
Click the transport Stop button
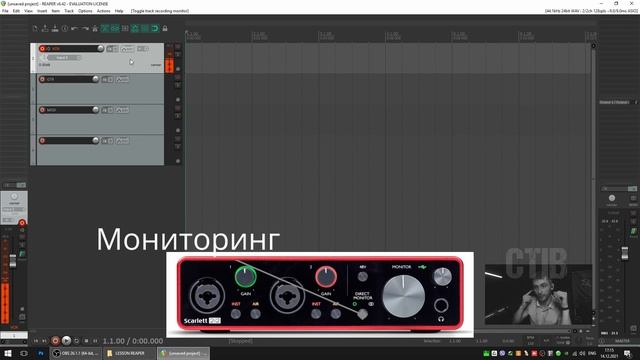tap(86, 340)
